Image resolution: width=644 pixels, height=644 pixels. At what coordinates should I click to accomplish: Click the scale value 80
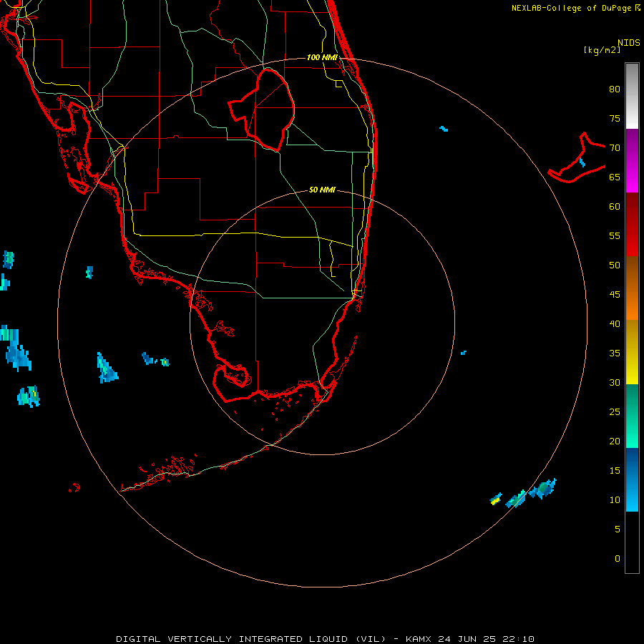pos(615,89)
